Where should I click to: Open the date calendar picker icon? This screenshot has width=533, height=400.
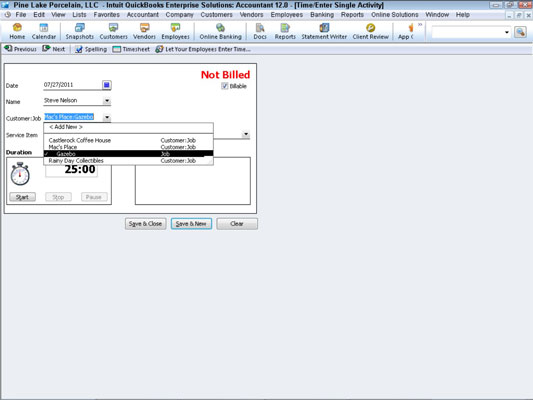point(106,85)
